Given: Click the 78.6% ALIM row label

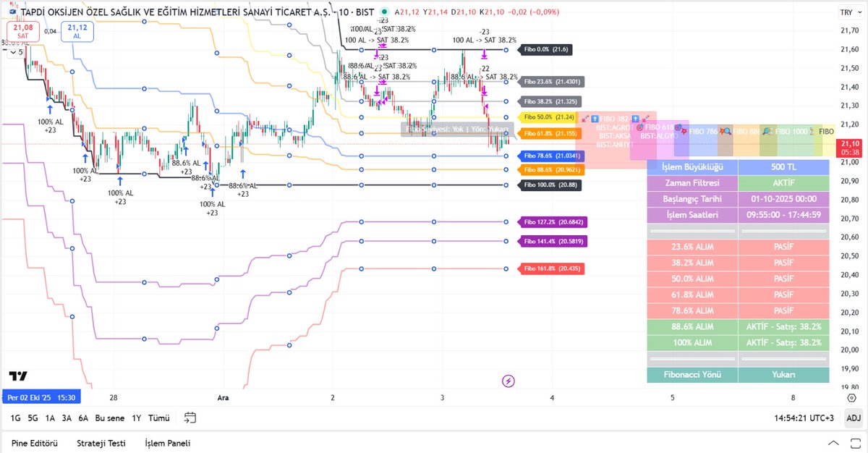Looking at the screenshot, I should click(x=692, y=310).
